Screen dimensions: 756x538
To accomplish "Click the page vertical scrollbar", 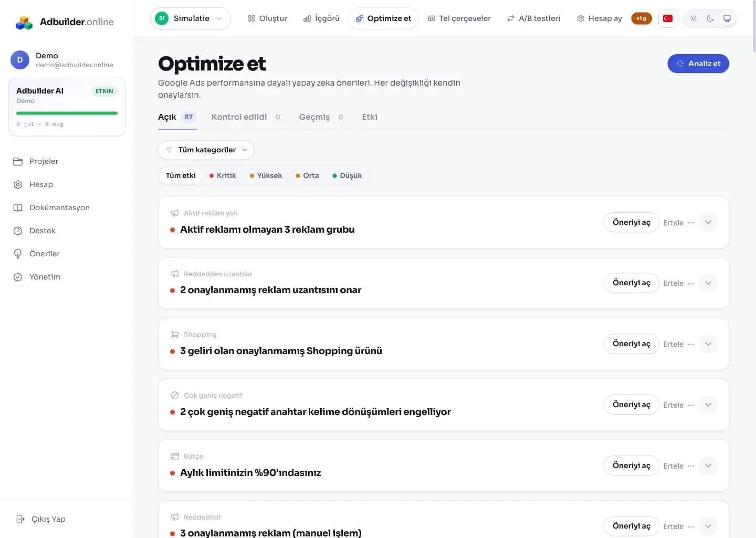I will tap(754, 26).
